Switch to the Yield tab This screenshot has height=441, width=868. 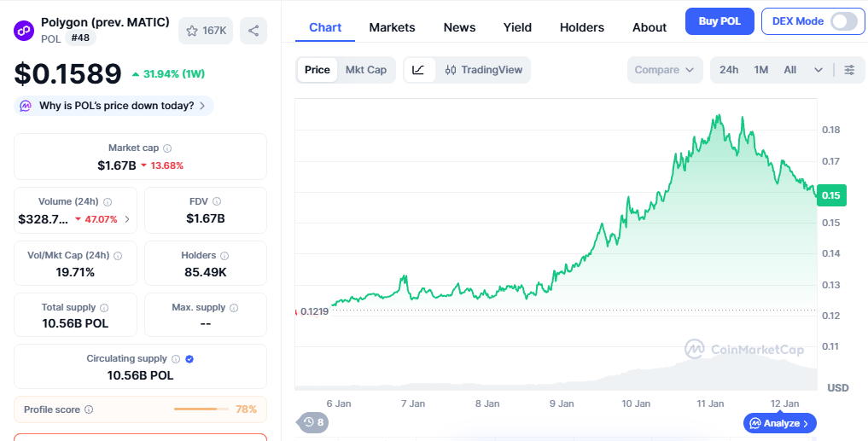pos(517,27)
